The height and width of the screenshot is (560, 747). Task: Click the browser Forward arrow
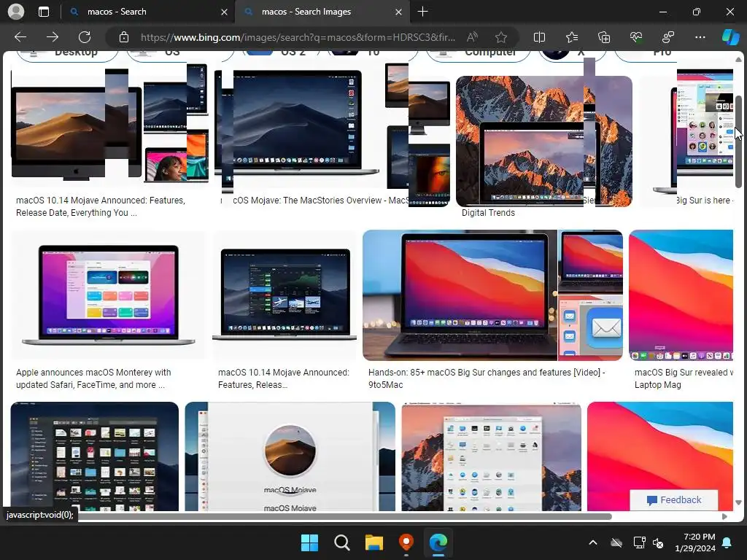53,37
